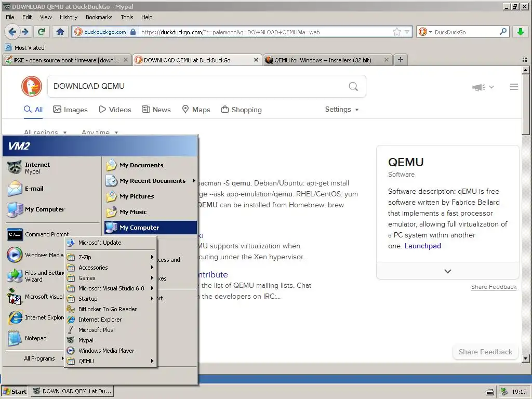
Task: Launch Notepad from the Start menu
Action: point(35,338)
